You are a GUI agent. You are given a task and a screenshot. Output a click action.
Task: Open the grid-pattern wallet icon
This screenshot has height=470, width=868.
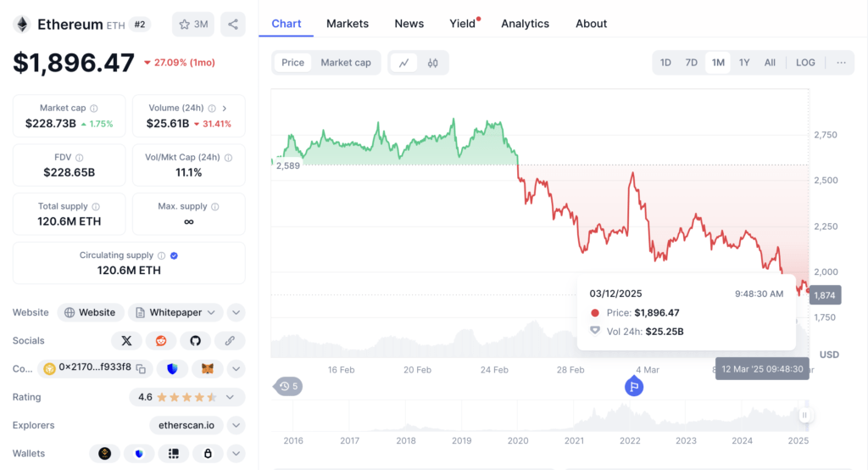pos(173,453)
